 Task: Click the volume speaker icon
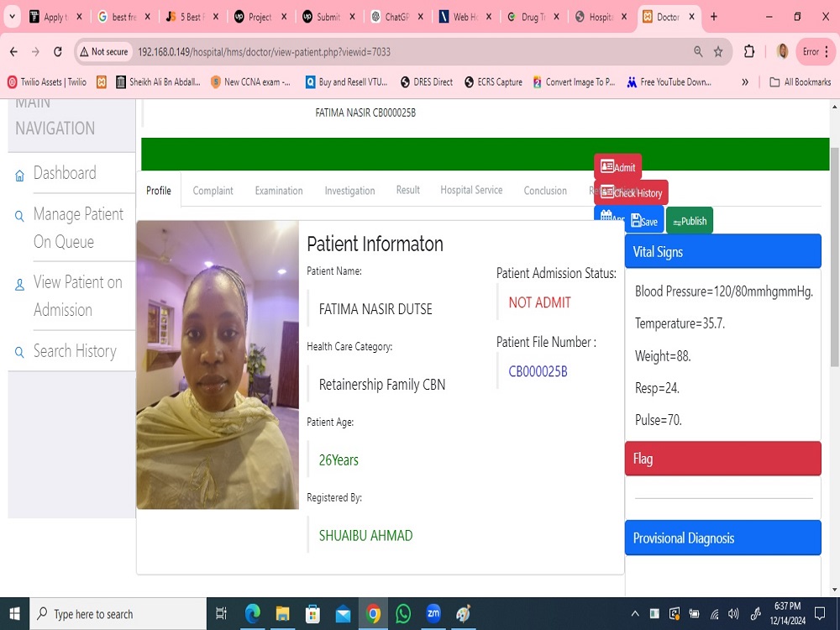pyautogui.click(x=733, y=614)
